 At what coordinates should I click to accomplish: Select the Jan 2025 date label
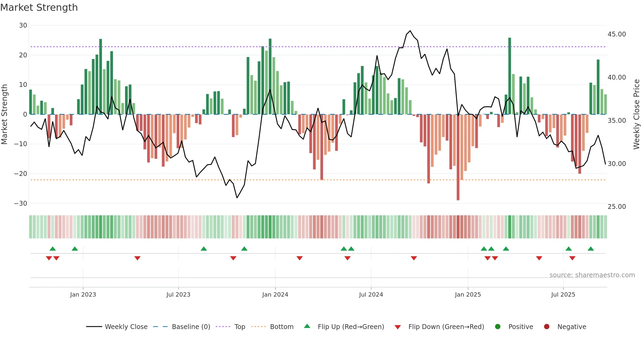tap(468, 294)
